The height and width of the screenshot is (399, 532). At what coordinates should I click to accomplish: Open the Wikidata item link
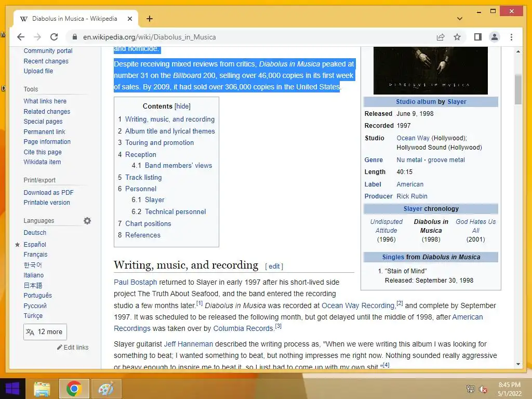pos(42,162)
